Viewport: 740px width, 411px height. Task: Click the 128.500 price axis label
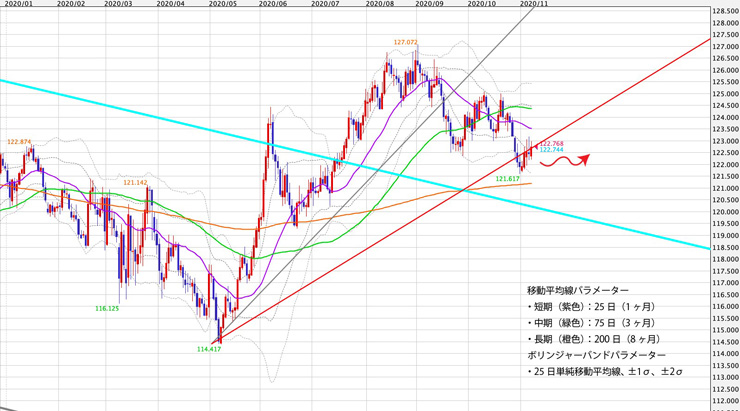(x=726, y=11)
